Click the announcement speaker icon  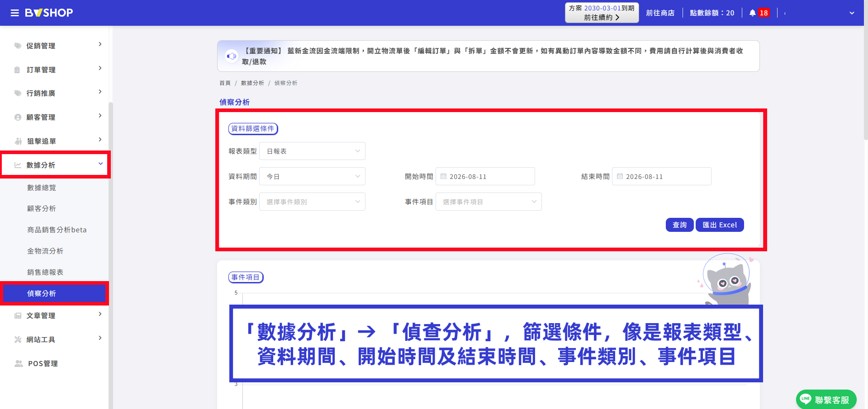(x=232, y=56)
